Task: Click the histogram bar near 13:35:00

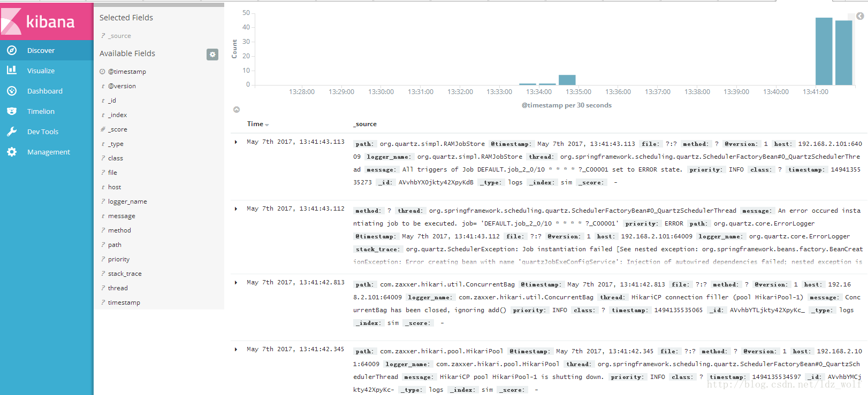Action: click(x=567, y=80)
